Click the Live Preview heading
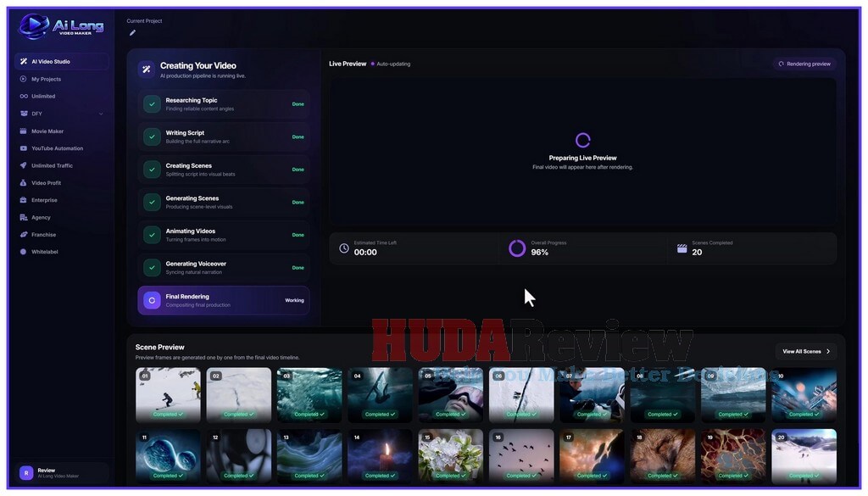868x496 pixels. pyautogui.click(x=348, y=64)
